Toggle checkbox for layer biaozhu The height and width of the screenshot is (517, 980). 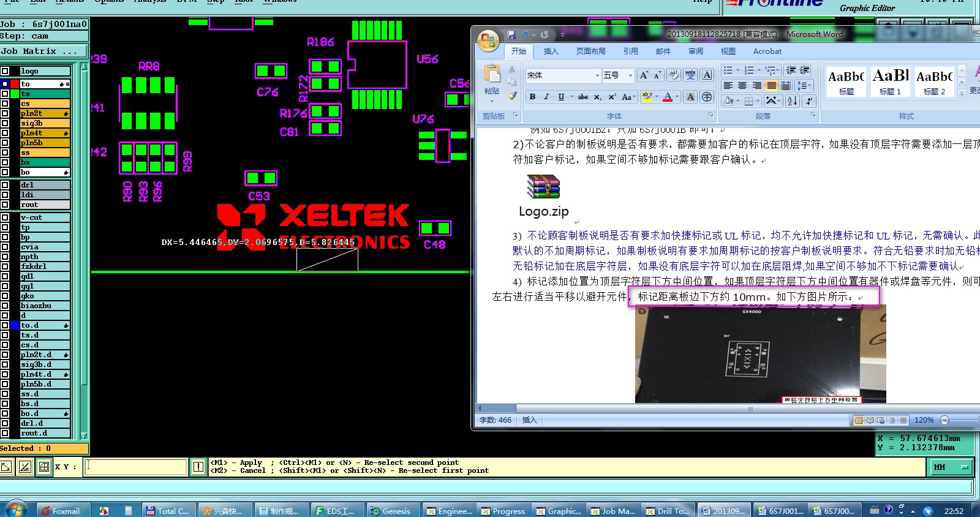pos(5,306)
